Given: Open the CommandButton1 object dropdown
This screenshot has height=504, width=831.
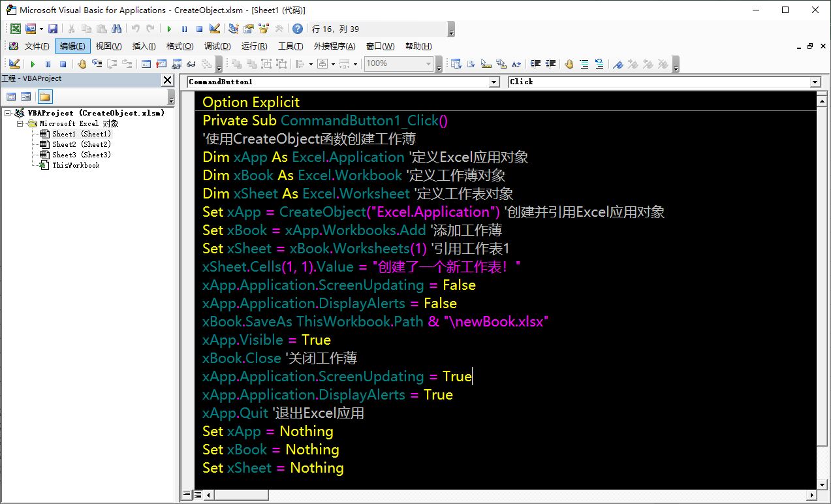Looking at the screenshot, I should pyautogui.click(x=496, y=82).
